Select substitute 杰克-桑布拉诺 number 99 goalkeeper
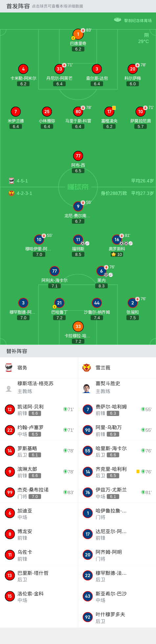Screen dimensions: 156x644 [x=39, y=492]
